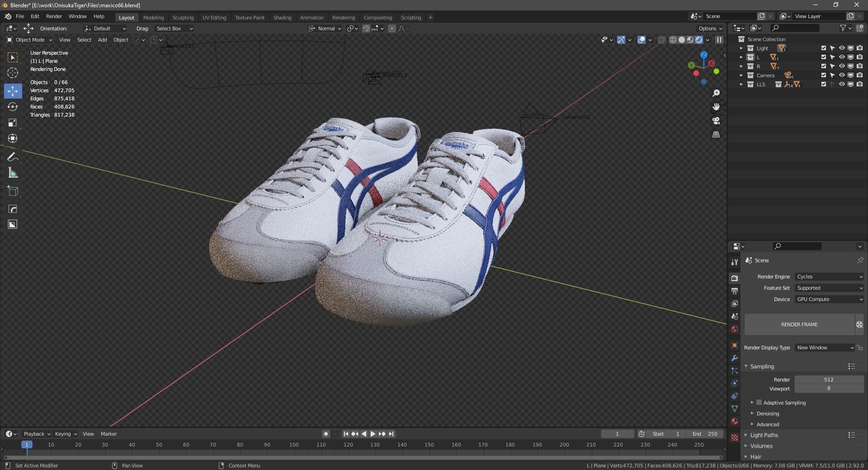Open the Render menu
Screen dimensions: 868x470
(x=54, y=16)
